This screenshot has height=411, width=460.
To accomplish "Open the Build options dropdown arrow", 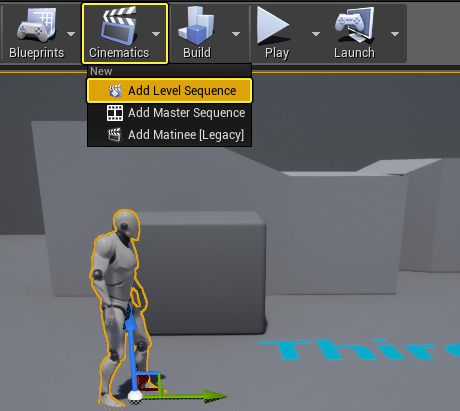I will (x=236, y=34).
